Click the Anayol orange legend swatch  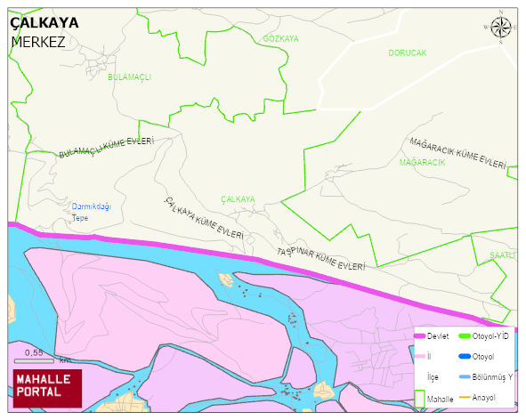tap(465, 398)
